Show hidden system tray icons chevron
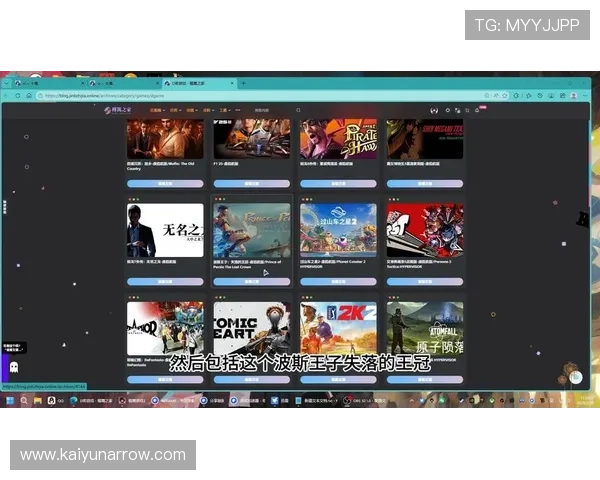Image resolution: width=600 pixels, height=480 pixels. coord(411,400)
